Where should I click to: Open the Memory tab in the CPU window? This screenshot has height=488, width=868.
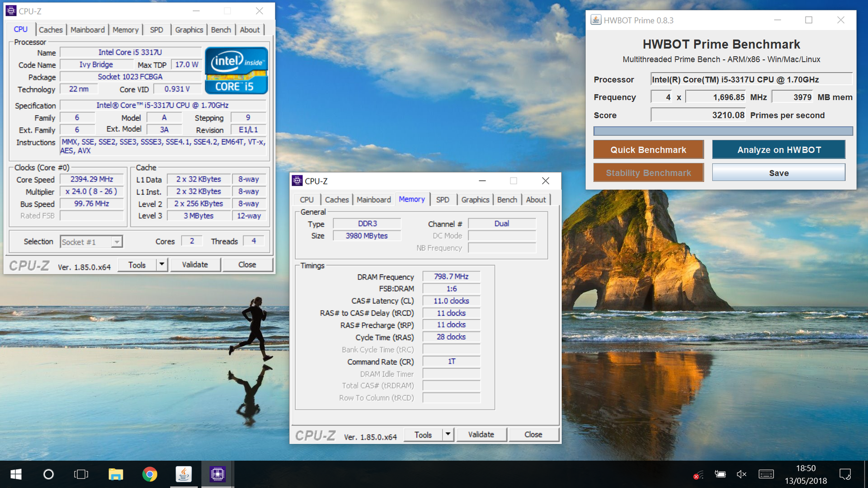click(x=125, y=30)
